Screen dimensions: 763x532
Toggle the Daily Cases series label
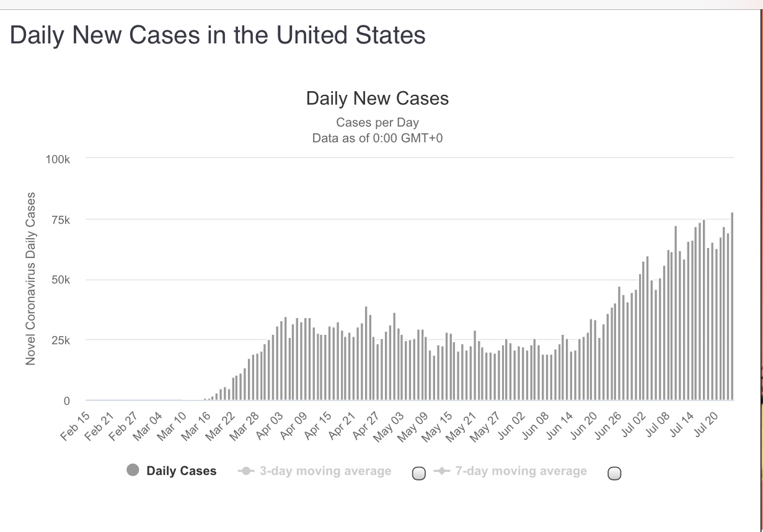pos(181,471)
